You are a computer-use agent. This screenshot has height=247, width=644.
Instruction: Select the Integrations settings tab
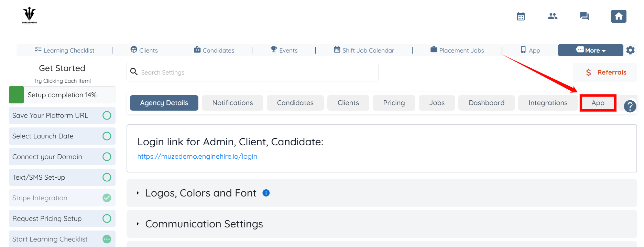[548, 103]
